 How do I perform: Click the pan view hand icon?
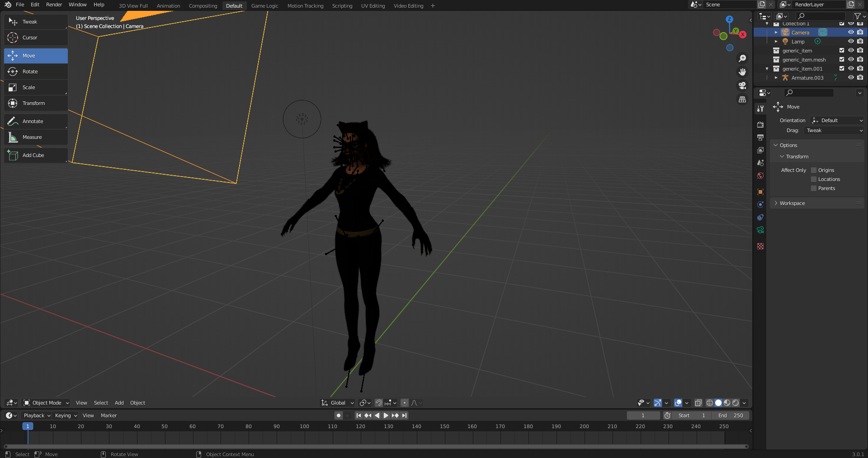[x=742, y=72]
